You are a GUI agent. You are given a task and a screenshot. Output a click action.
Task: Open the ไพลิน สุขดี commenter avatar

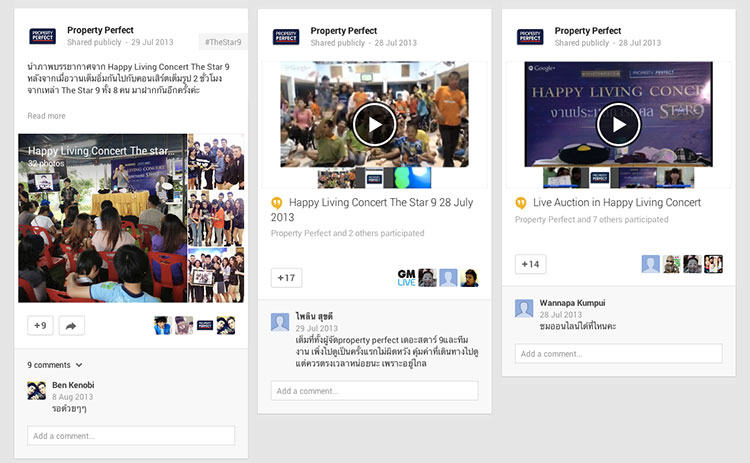280,322
